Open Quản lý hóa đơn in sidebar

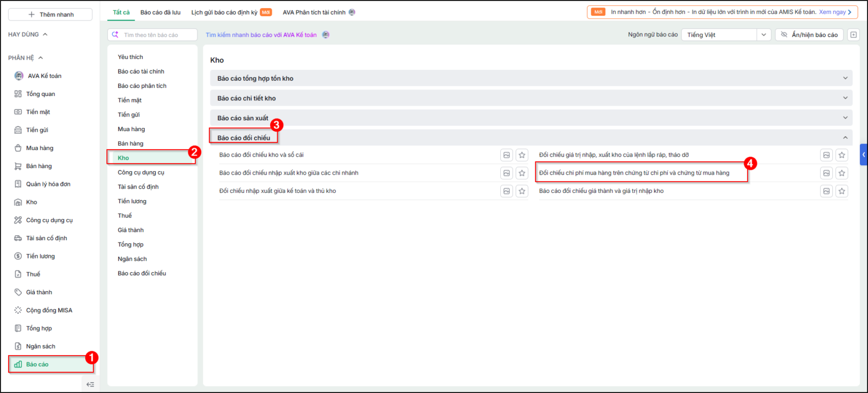coord(48,184)
